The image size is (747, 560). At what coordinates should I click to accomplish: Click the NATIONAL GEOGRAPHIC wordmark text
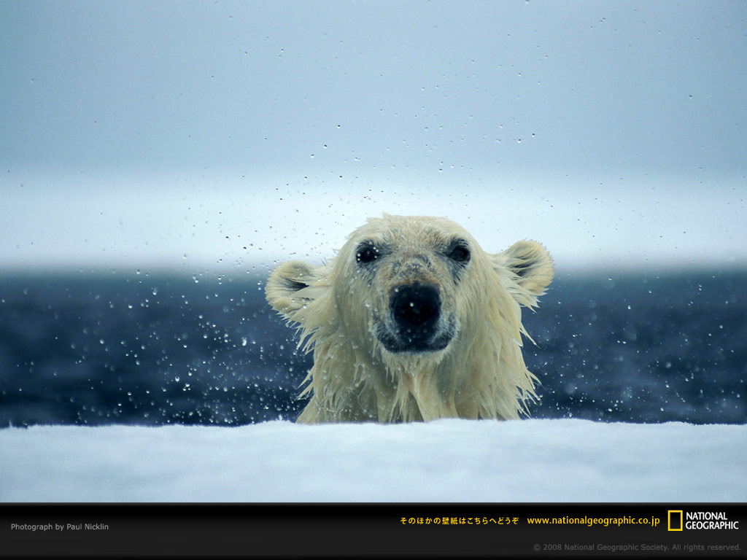click(712, 521)
